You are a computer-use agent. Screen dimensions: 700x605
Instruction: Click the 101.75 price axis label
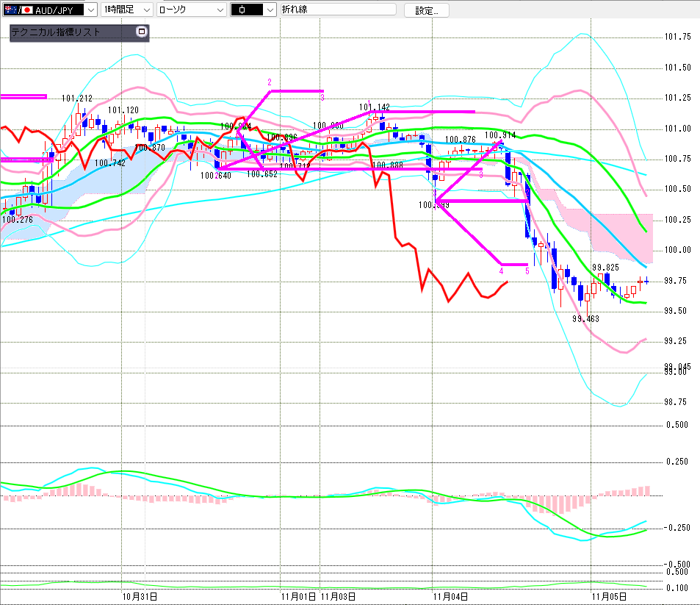pos(676,37)
